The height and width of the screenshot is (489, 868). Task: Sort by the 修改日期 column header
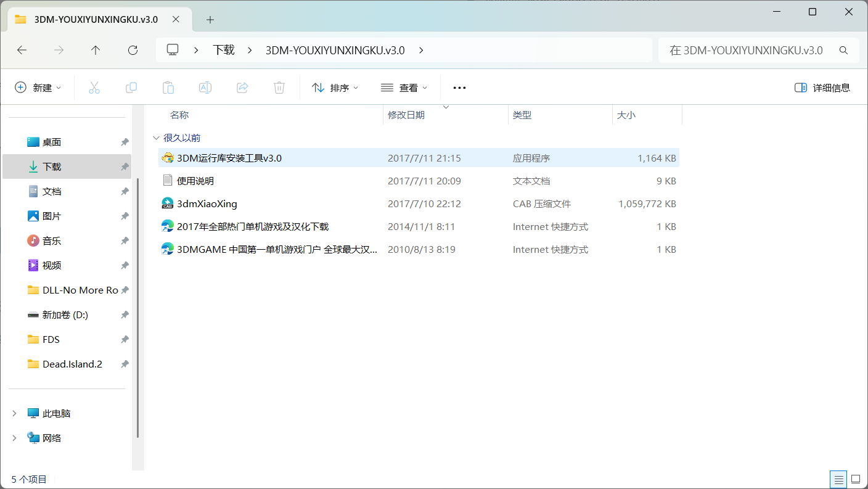(x=406, y=115)
